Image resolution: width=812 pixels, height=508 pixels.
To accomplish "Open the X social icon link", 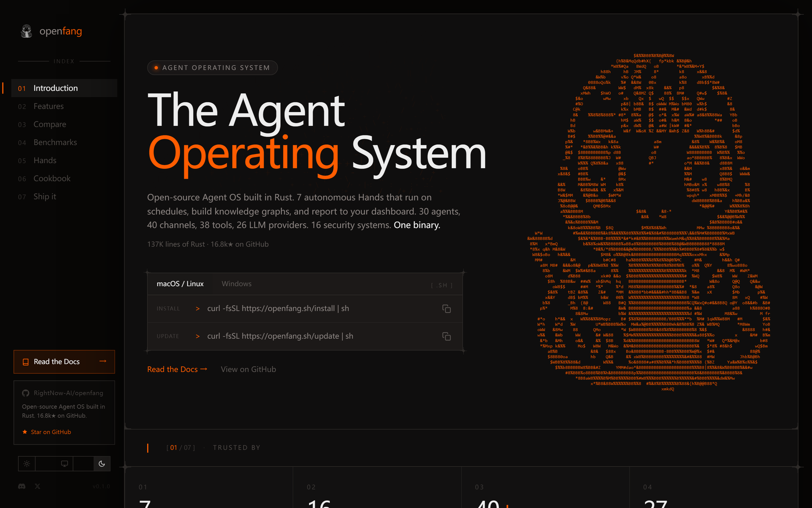I will (38, 486).
